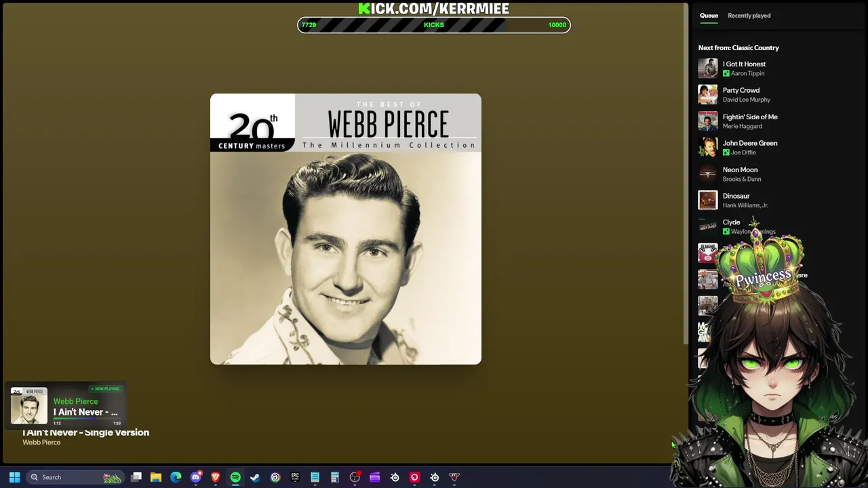The width and height of the screenshot is (868, 488).
Task: Open OBS Studio from the taskbar
Action: tap(355, 477)
